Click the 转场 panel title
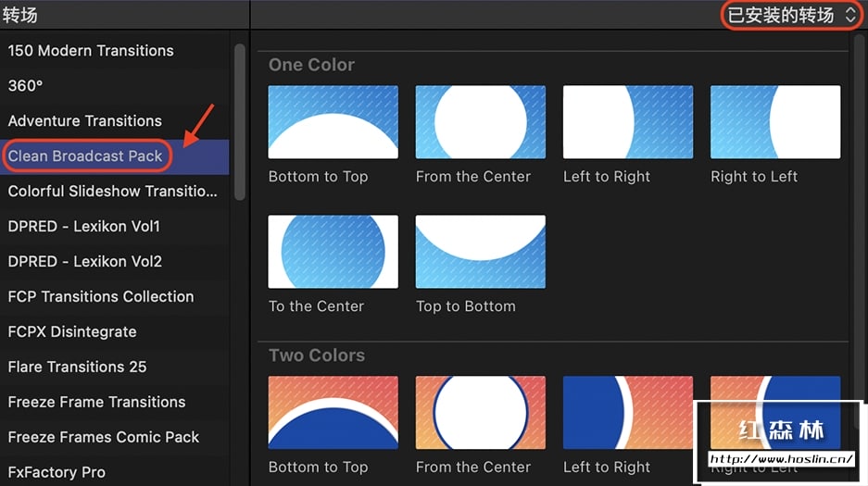Viewport: 868px width, 486px height. [x=20, y=15]
